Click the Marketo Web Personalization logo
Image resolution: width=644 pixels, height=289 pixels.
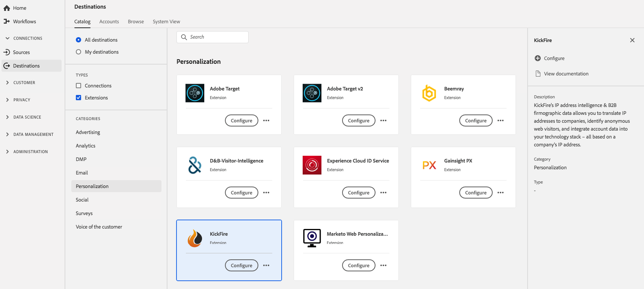tap(312, 238)
